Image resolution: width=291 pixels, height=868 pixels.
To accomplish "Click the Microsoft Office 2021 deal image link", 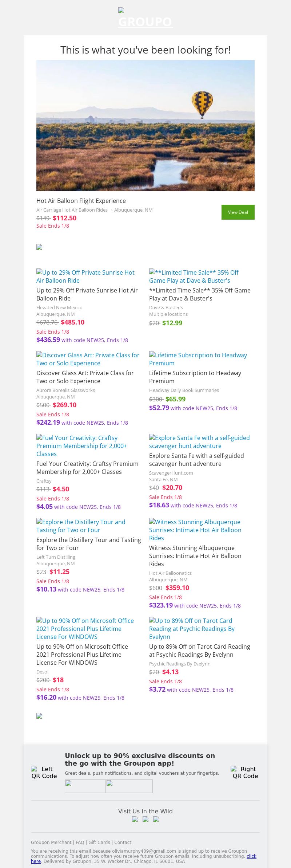I will click(x=85, y=629).
